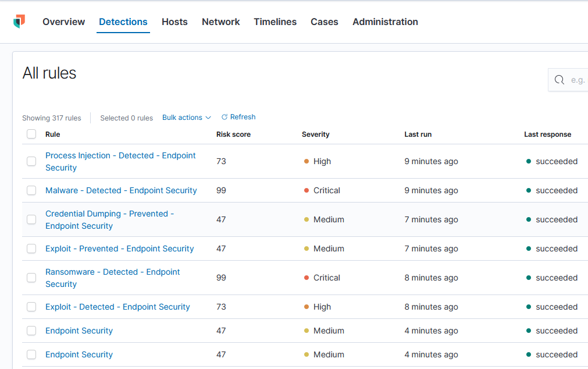Image resolution: width=588 pixels, height=369 pixels.
Task: Open Exploit - Prevented - Endpoint Security rule
Action: click(119, 249)
